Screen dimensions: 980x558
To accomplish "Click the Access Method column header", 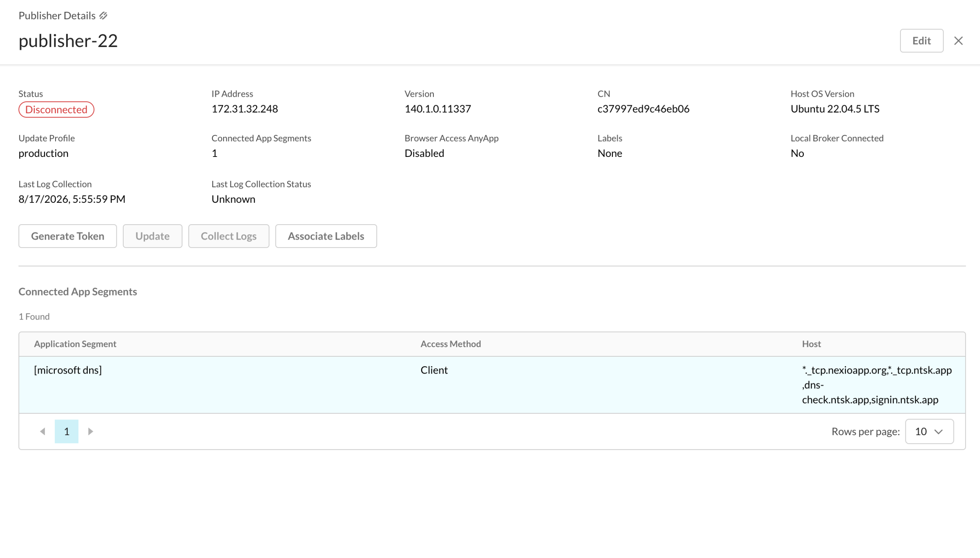I will (x=450, y=344).
